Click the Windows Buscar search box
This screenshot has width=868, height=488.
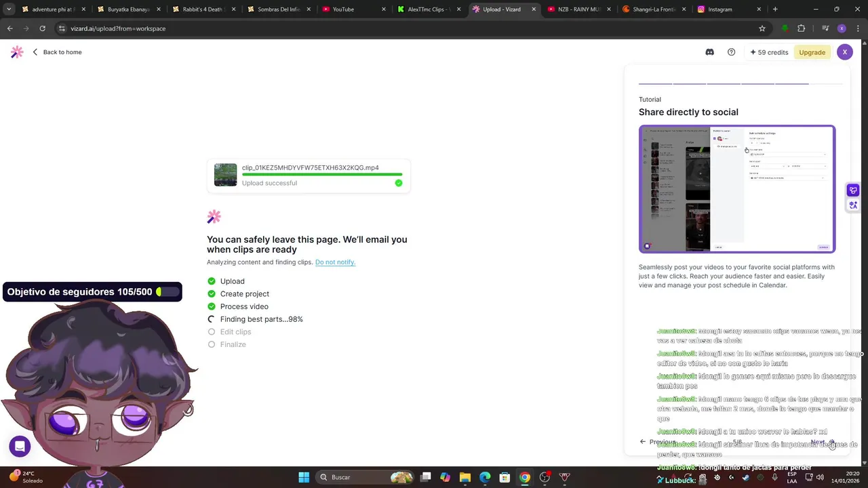pyautogui.click(x=366, y=477)
